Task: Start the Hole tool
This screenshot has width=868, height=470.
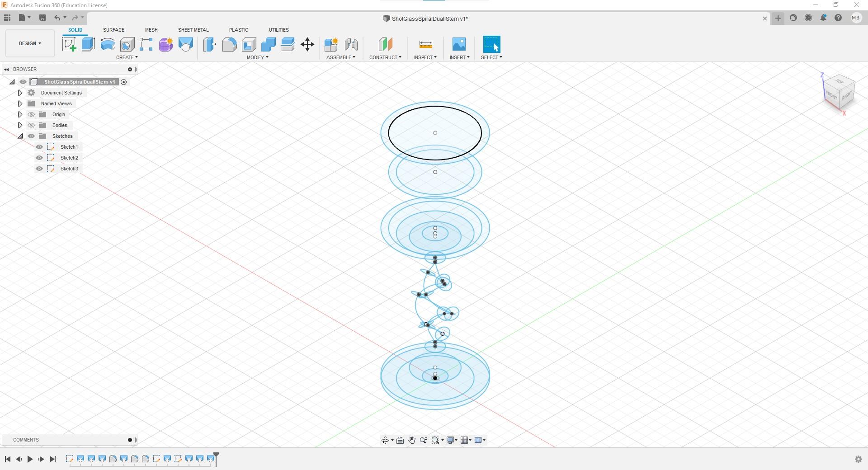Action: click(127, 44)
